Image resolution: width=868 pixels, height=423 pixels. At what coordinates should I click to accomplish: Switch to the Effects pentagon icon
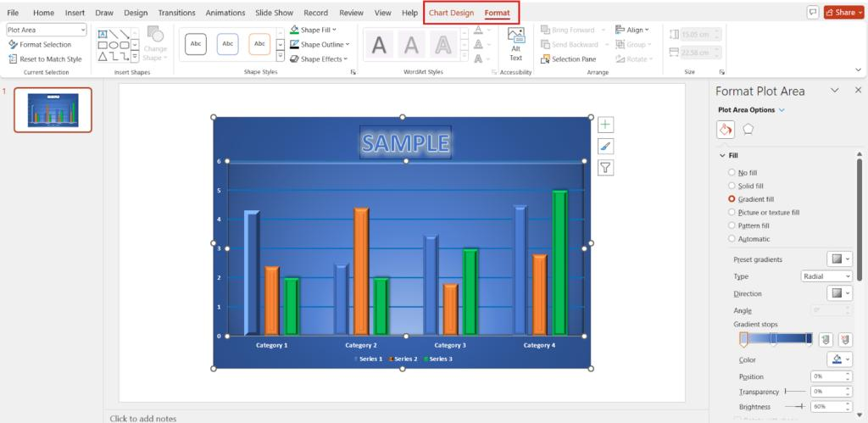(x=748, y=129)
